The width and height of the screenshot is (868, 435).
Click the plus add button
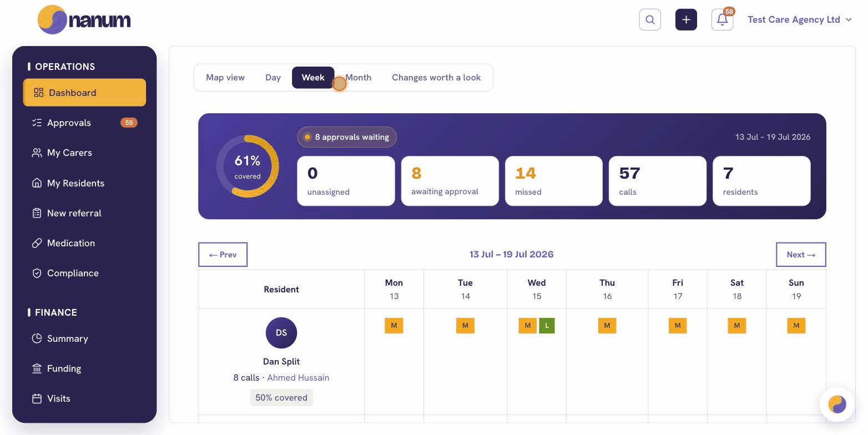[686, 20]
